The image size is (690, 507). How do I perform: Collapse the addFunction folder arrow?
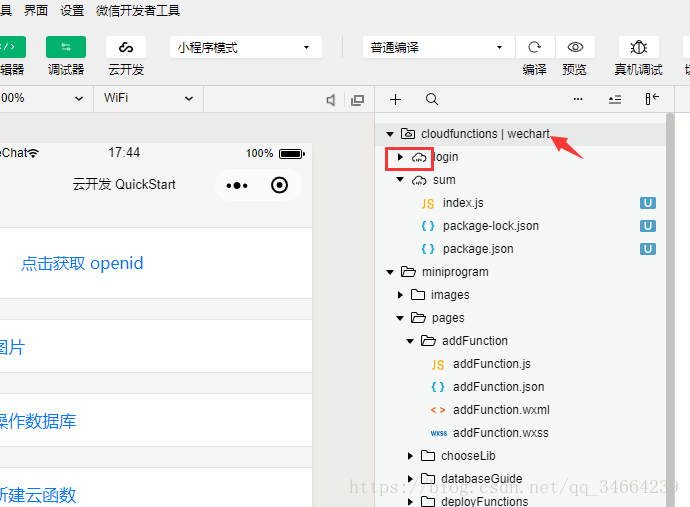pos(410,341)
